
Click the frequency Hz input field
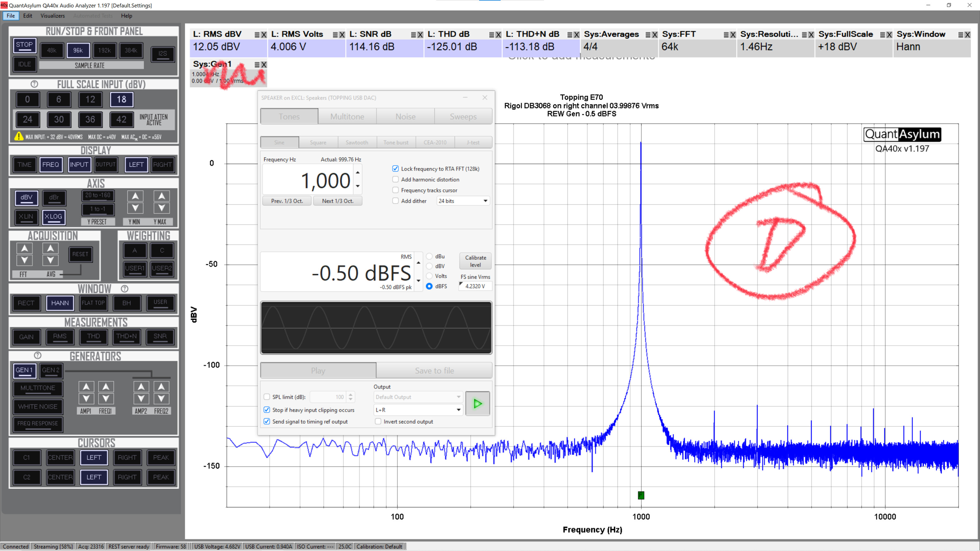coord(308,180)
